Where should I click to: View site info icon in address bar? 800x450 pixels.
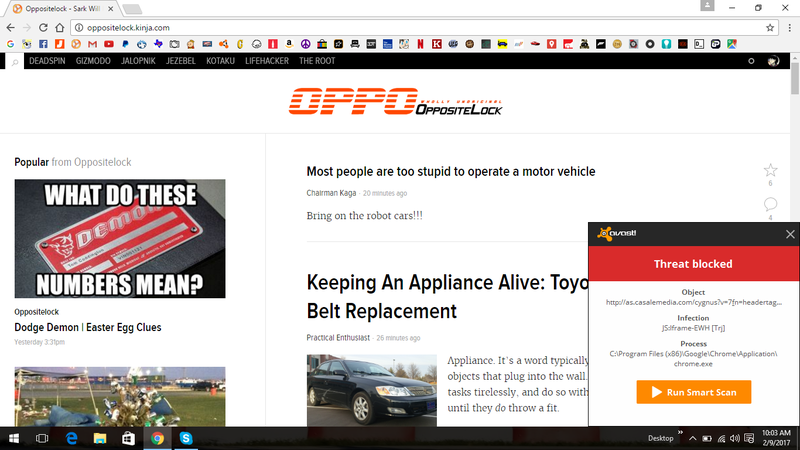(79, 28)
